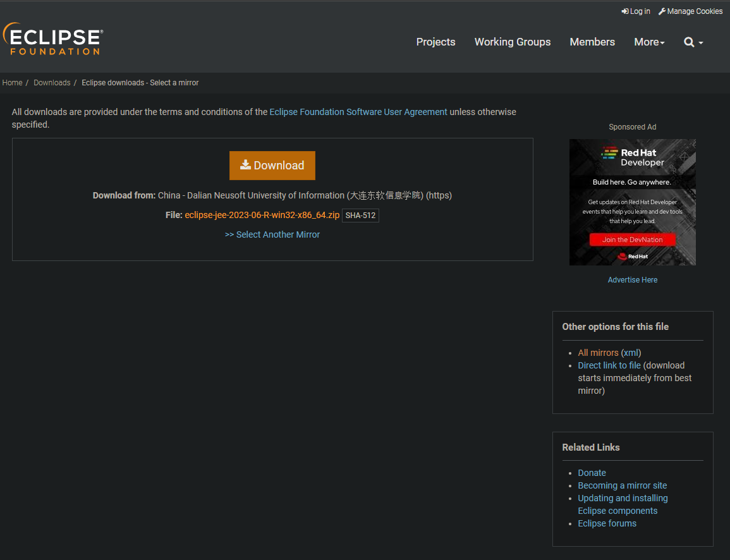
Task: Click the orange Download button
Action: point(272,165)
